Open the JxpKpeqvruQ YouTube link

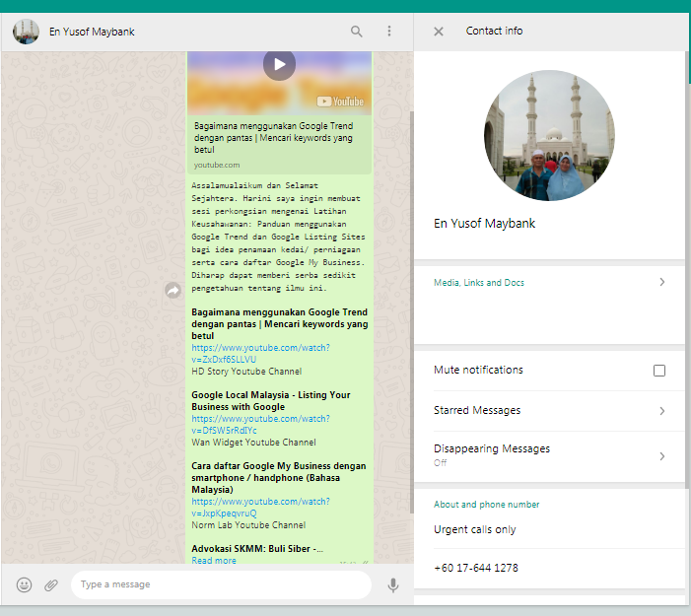point(260,508)
